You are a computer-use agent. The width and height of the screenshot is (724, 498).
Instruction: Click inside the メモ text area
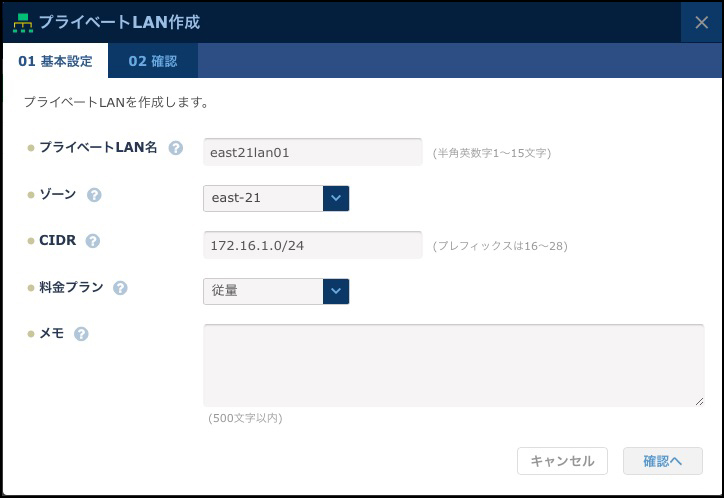point(453,364)
